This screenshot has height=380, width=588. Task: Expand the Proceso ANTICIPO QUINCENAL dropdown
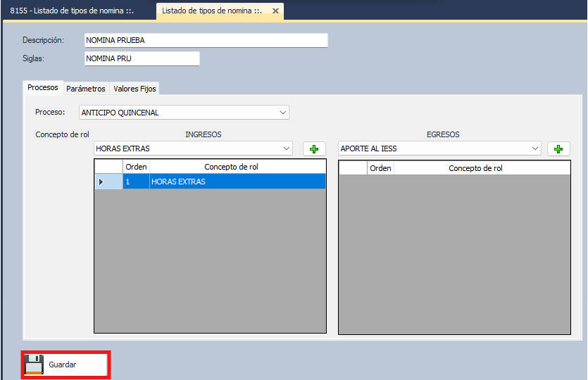(x=282, y=112)
